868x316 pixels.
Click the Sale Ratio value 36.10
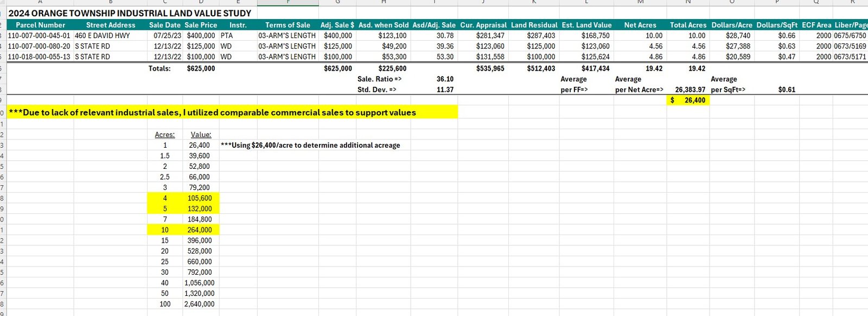[x=445, y=79]
